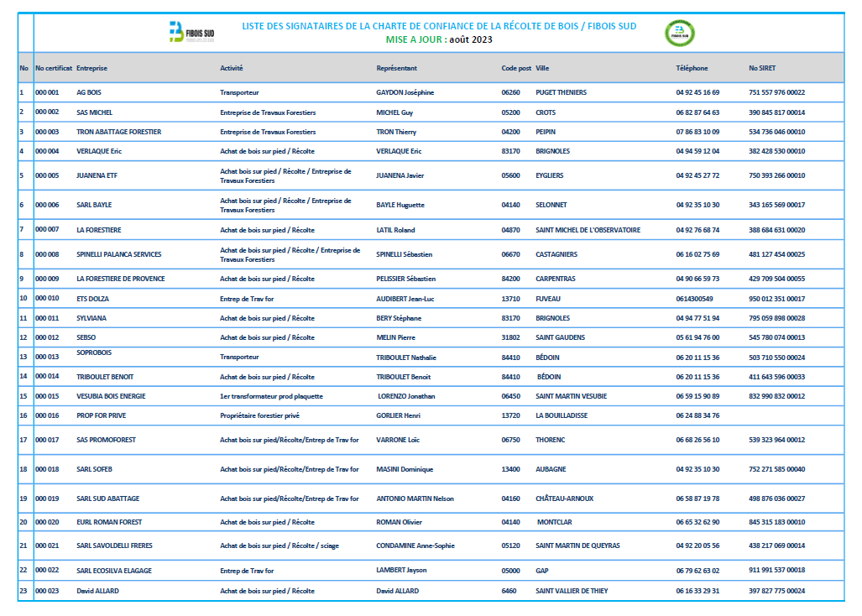Select the 'No SIRET' column header
862x616 pixels.
point(762,68)
